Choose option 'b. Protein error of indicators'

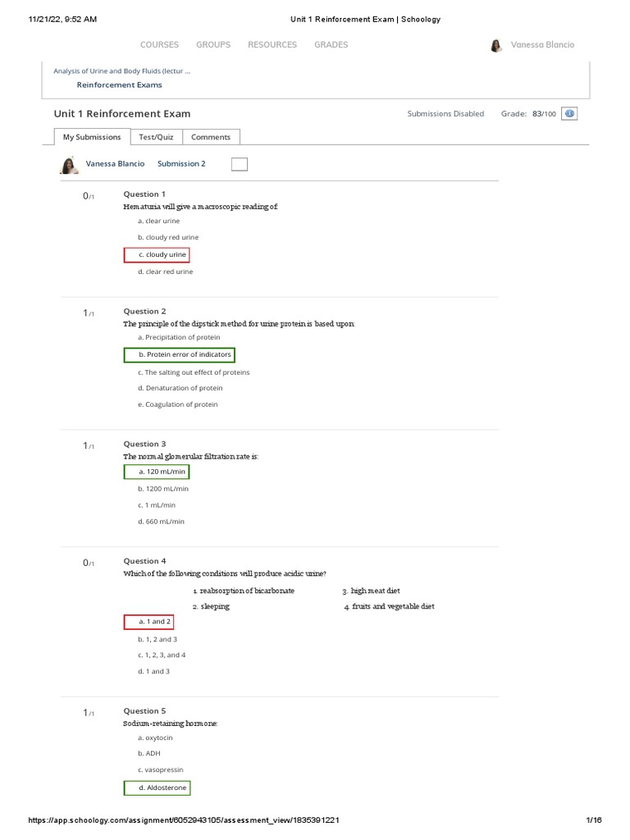[180, 354]
